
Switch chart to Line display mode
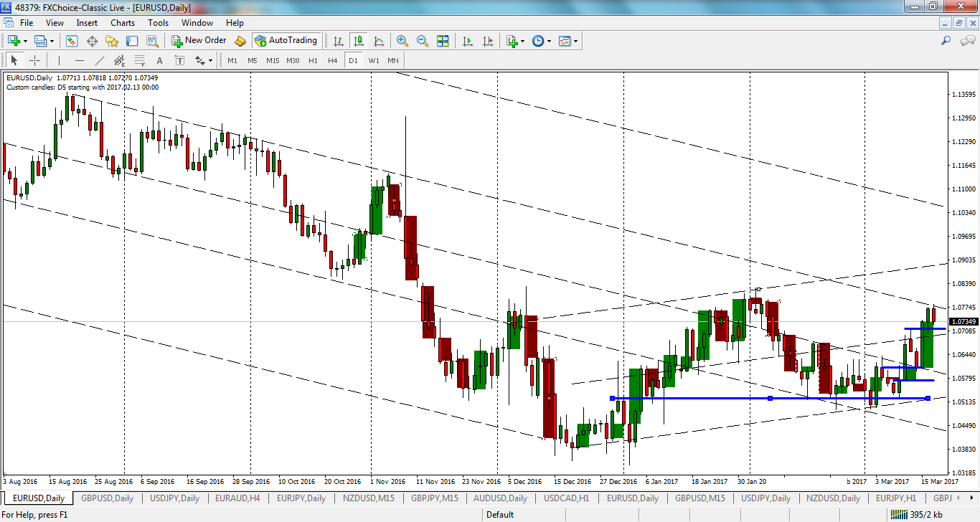point(380,40)
